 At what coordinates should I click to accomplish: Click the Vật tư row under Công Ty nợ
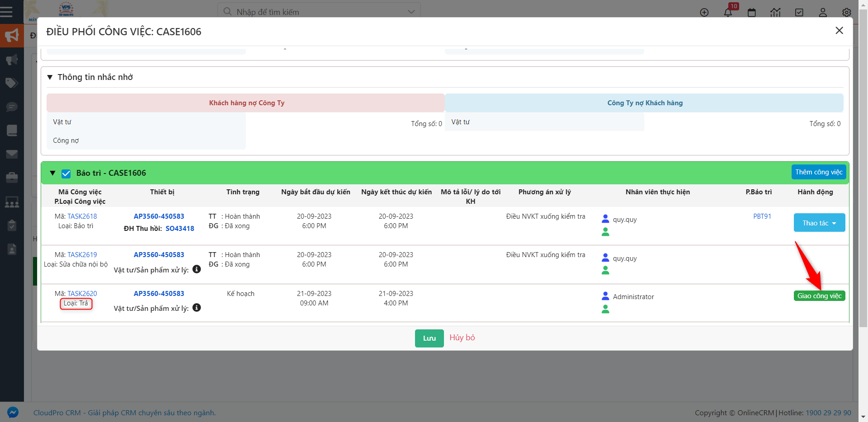544,122
